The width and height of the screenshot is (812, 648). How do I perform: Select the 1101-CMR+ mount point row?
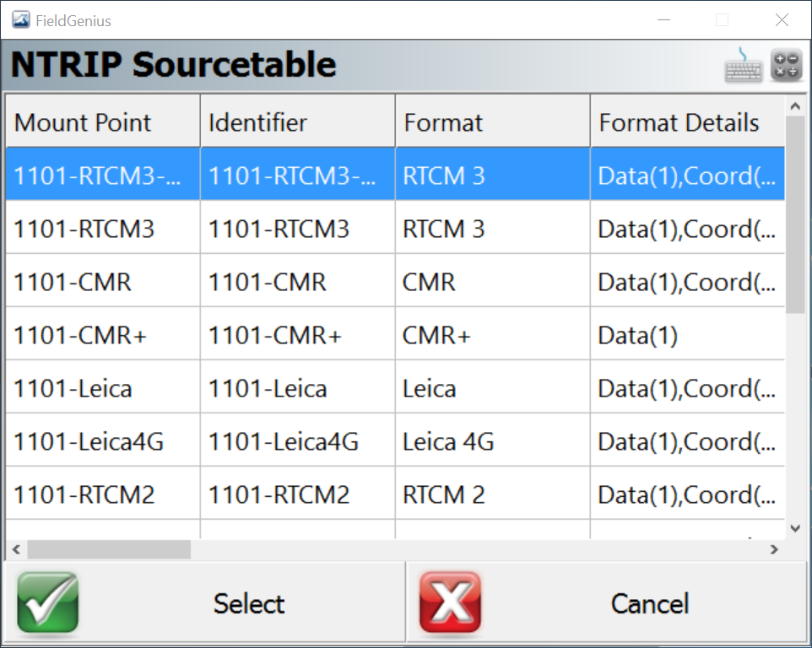click(80, 335)
